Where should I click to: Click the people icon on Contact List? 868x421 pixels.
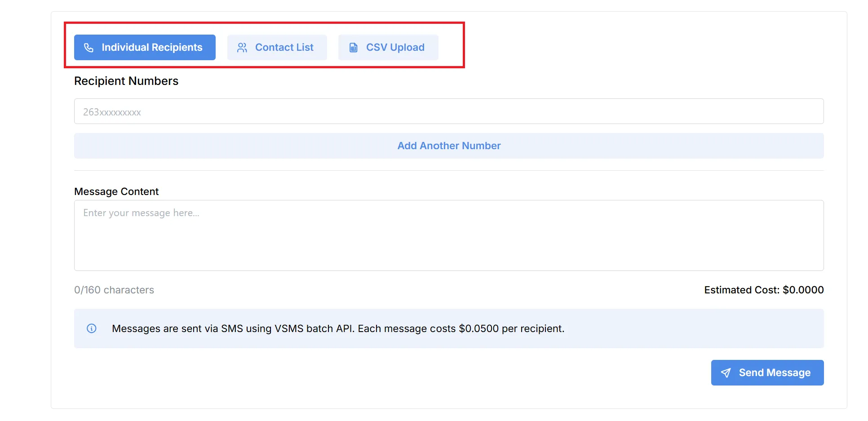pos(242,48)
